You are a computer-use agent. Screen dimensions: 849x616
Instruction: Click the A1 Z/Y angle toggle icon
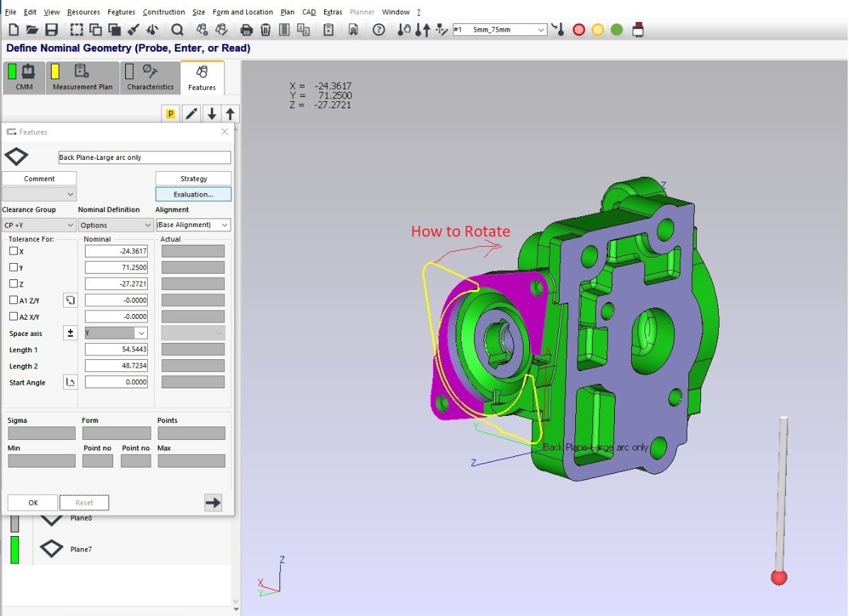pos(70,301)
